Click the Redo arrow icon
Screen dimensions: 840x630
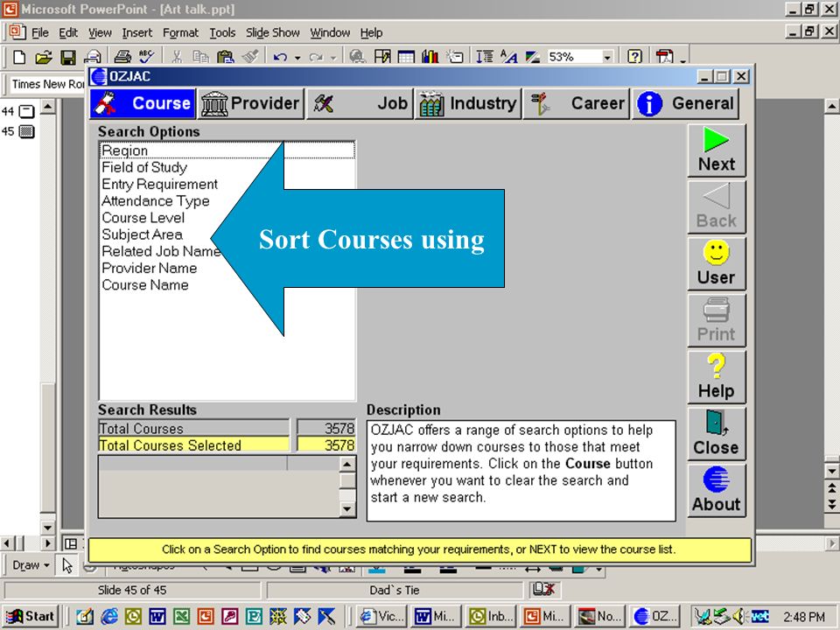tap(316, 57)
